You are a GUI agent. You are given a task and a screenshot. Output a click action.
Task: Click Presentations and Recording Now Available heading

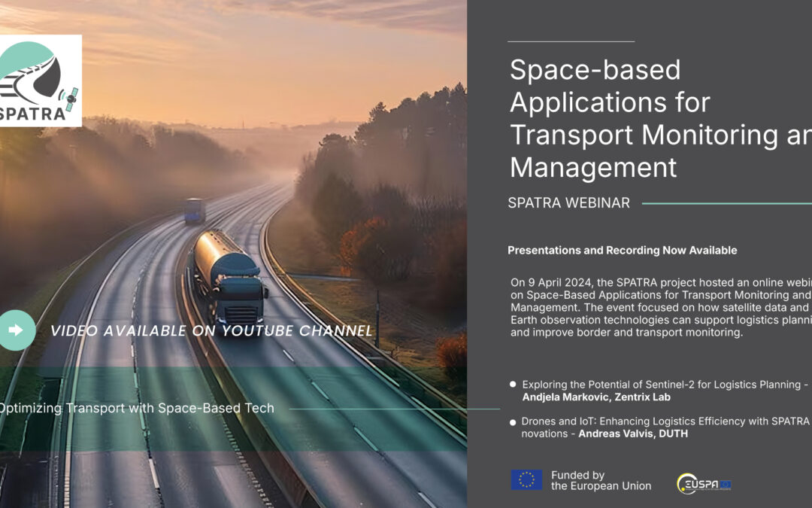622,251
